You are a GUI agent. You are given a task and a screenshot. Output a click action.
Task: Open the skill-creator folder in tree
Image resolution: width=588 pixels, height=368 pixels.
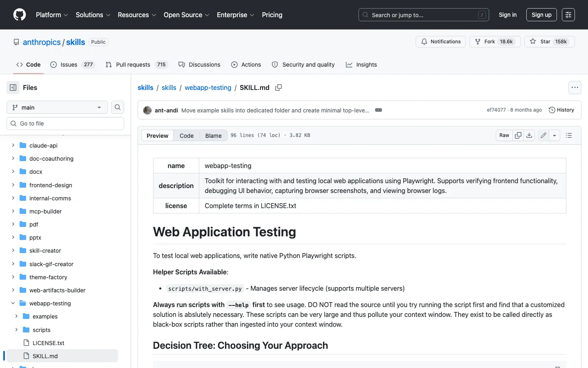45,251
